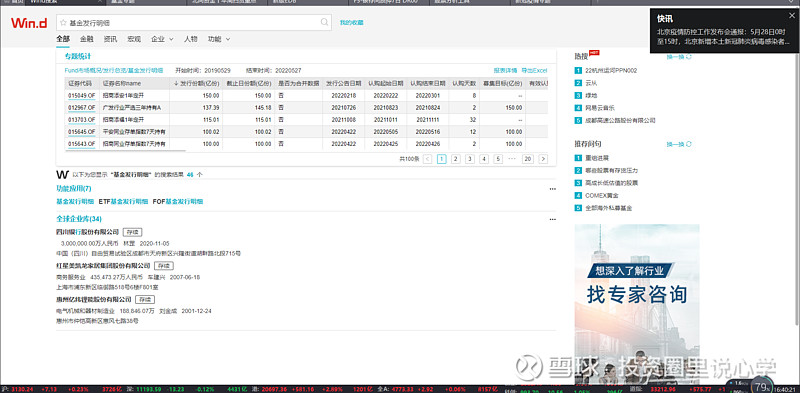Click suggested query 全部海外私募基金
The image size is (800, 393).
[x=609, y=208]
